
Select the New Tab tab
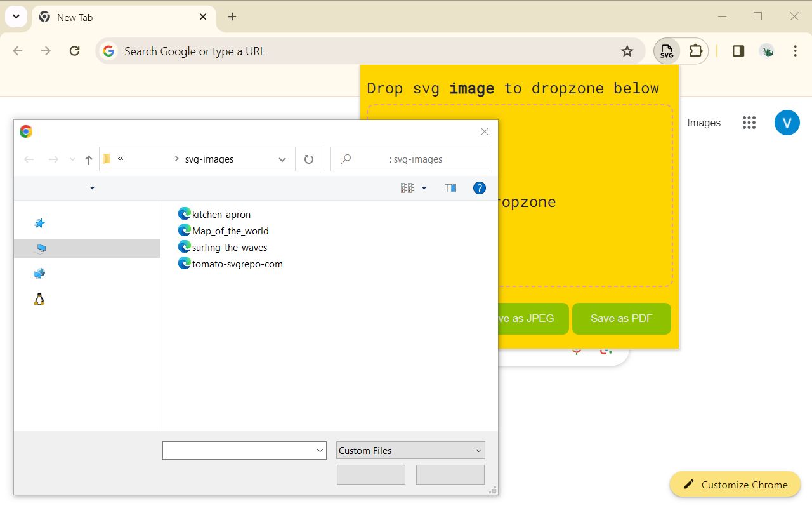124,17
